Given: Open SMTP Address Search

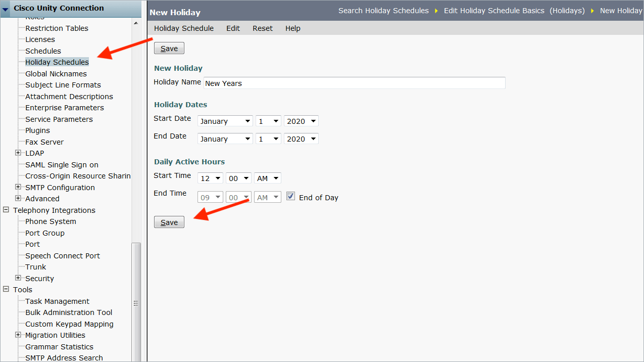Looking at the screenshot, I should pyautogui.click(x=64, y=357).
